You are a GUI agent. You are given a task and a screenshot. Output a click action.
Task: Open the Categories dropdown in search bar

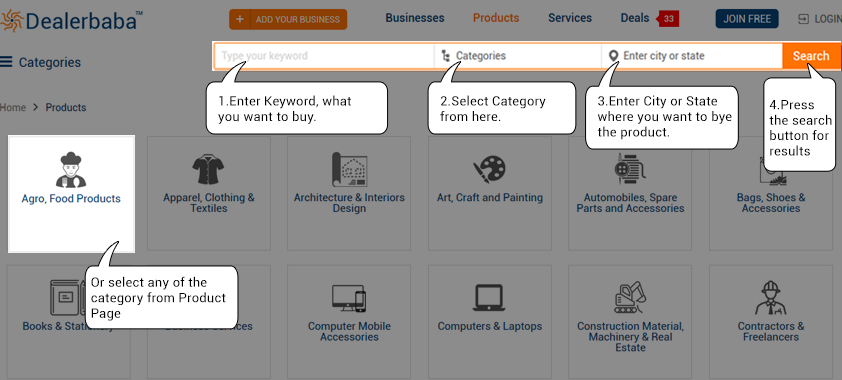click(518, 56)
